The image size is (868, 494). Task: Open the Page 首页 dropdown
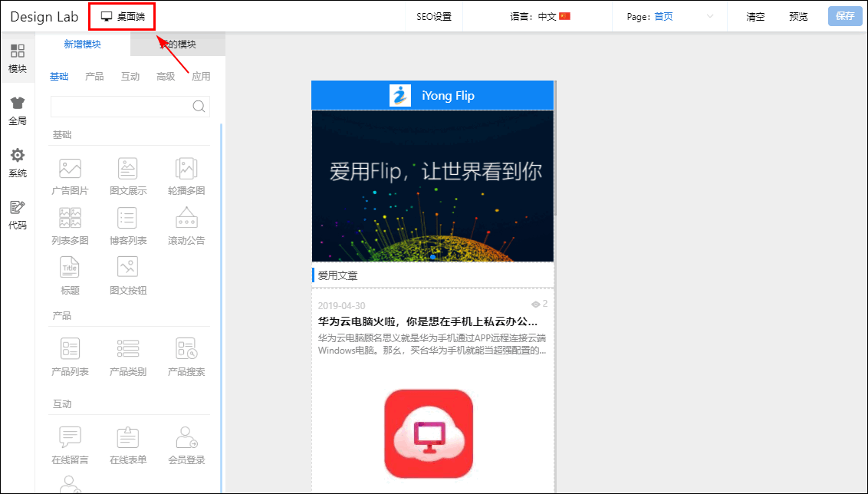pos(670,17)
